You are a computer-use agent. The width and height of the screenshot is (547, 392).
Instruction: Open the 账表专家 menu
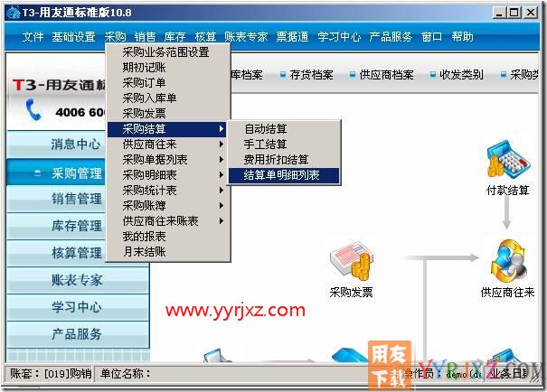pyautogui.click(x=246, y=37)
